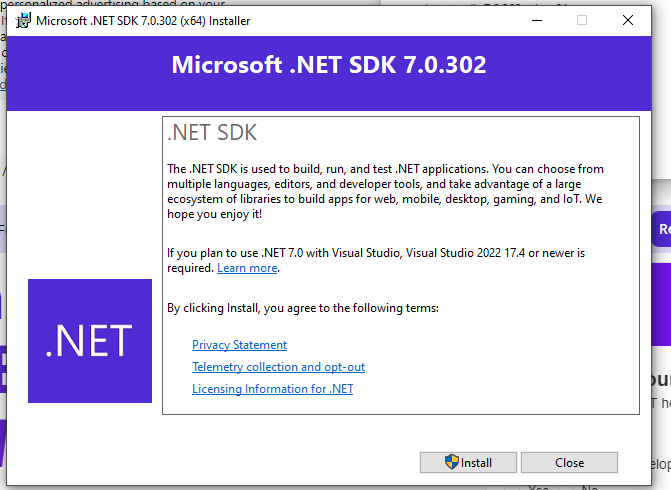This screenshot has height=490, width=671.
Task: Click the Install button
Action: pos(468,463)
